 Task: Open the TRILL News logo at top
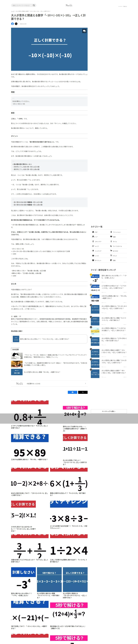tap(69, 5)
